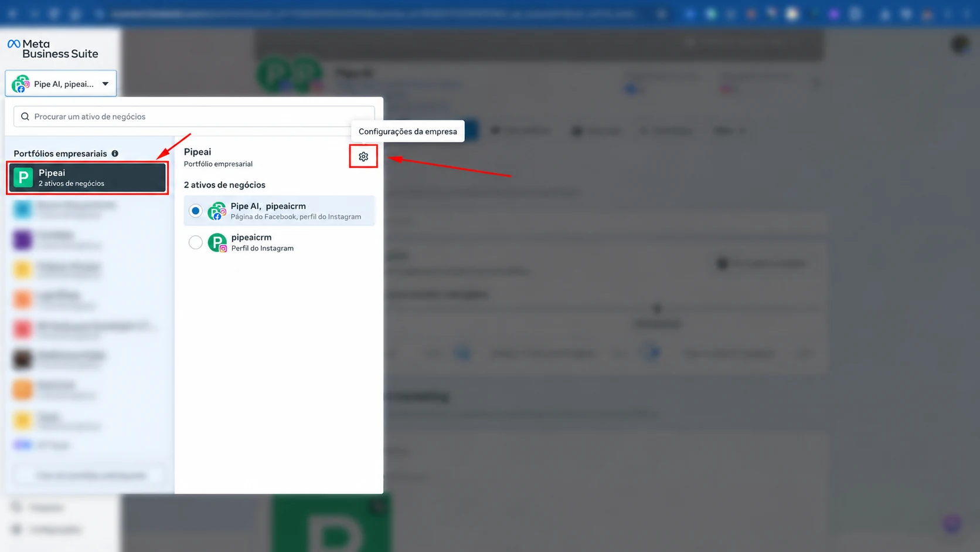Click the Pipeai panel title

[198, 152]
